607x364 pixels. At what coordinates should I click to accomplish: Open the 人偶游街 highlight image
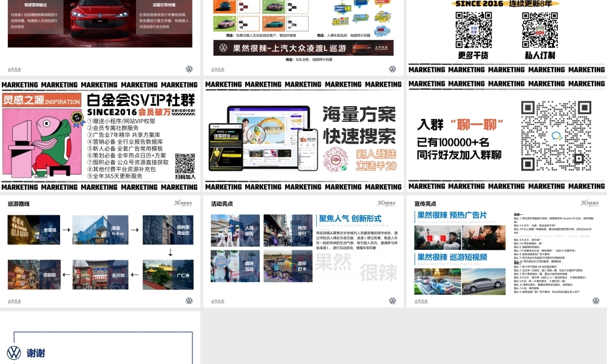click(235, 231)
